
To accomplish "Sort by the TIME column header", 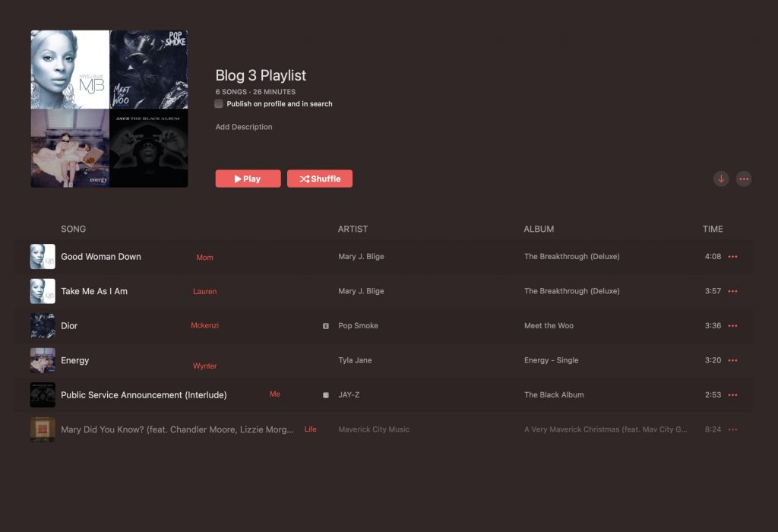I will coord(713,229).
